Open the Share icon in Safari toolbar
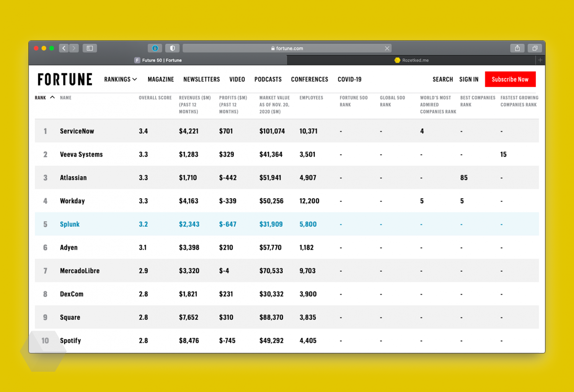This screenshot has width=574, height=392. click(517, 48)
